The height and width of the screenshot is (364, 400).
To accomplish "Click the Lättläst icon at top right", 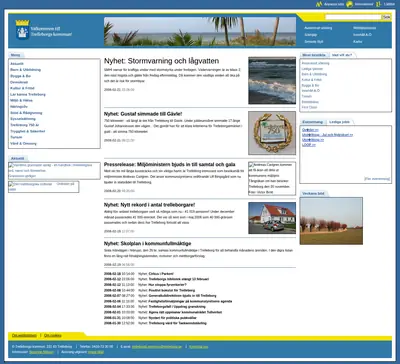I will click(378, 4).
